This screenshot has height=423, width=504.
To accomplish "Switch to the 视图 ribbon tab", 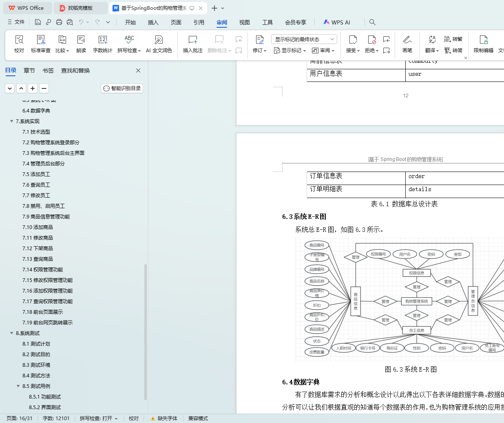I will [245, 22].
